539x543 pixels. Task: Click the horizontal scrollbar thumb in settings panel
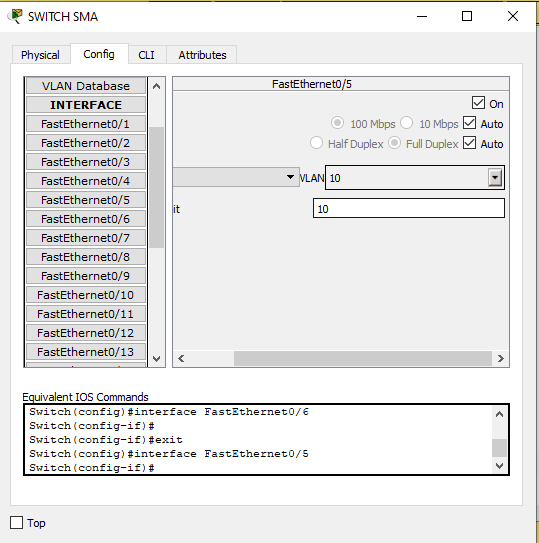click(363, 358)
